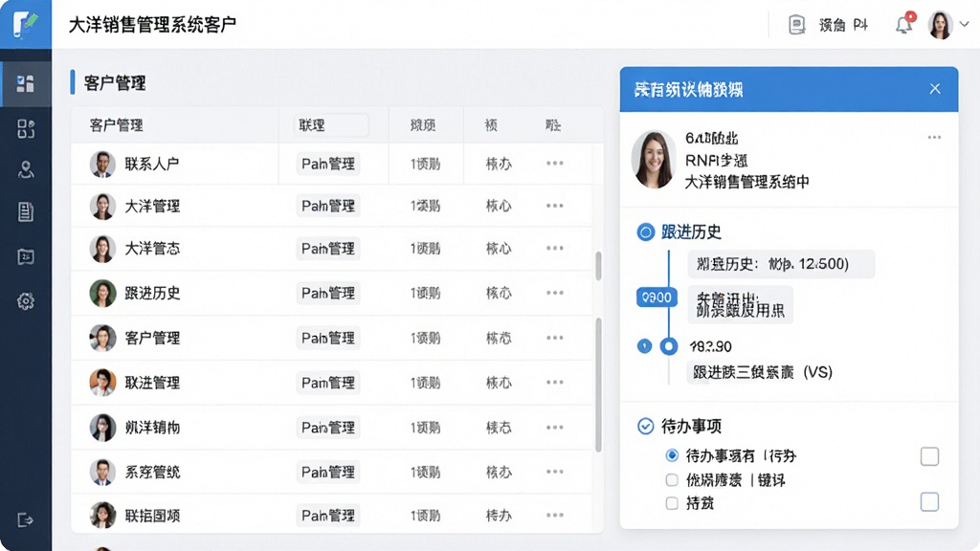Check the second checkbox under 待办事项
This screenshot has width=980, height=551.
point(672,480)
